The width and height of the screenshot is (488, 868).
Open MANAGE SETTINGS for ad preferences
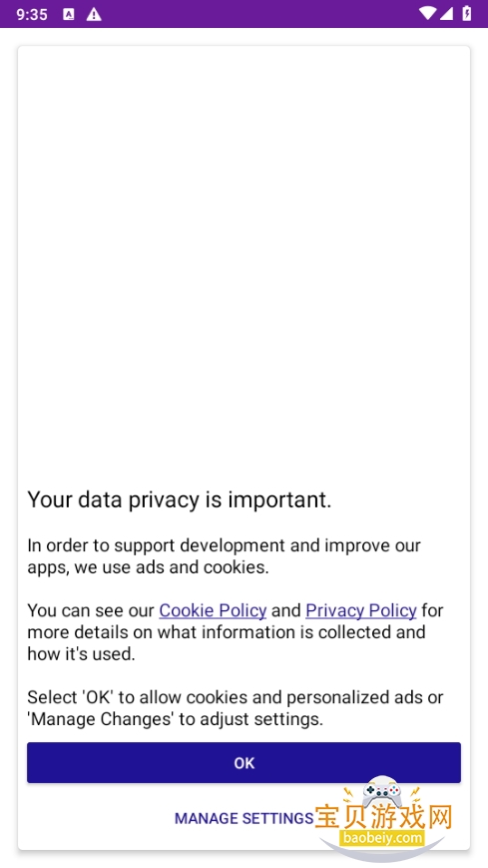[x=244, y=818]
